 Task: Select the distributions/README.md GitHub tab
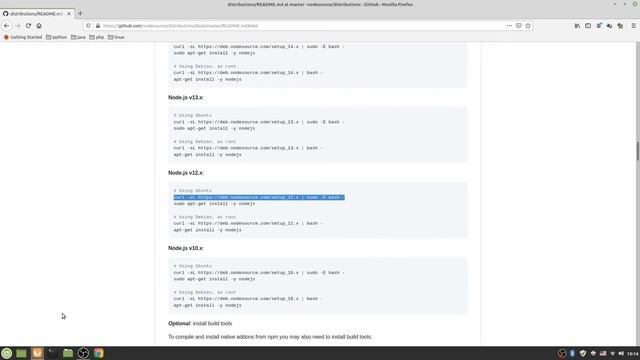point(37,13)
